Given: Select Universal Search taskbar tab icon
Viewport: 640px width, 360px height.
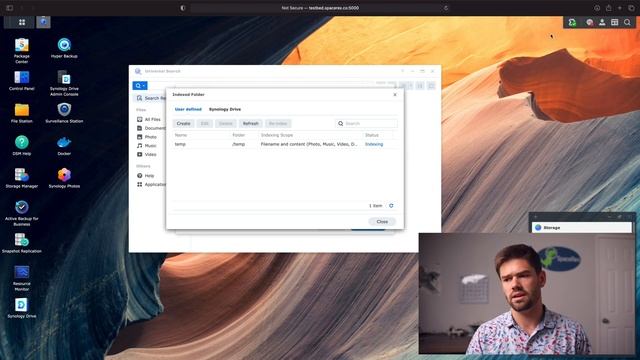Looking at the screenshot, I should tap(43, 22).
